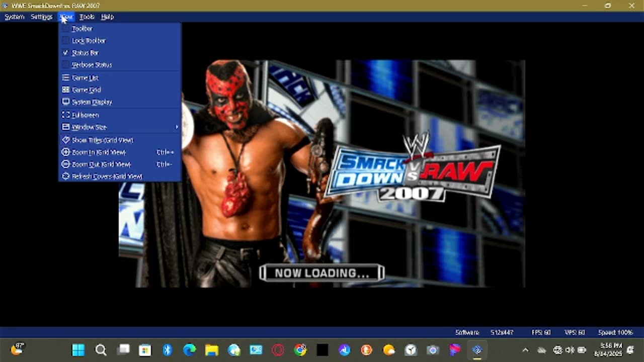This screenshot has height=362, width=644.
Task: Close the open View menu
Action: click(x=66, y=17)
